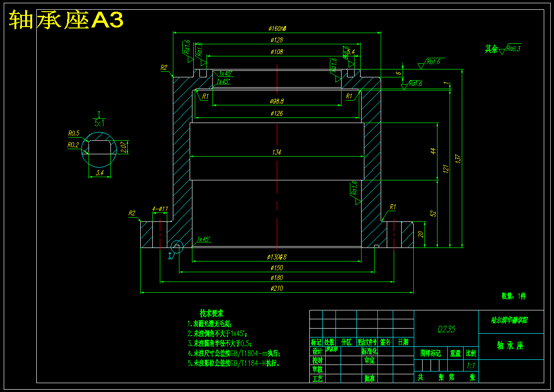Viewport: 554px width, 392px height.
Task: Select the 技术要求 heading
Action: pos(212,313)
